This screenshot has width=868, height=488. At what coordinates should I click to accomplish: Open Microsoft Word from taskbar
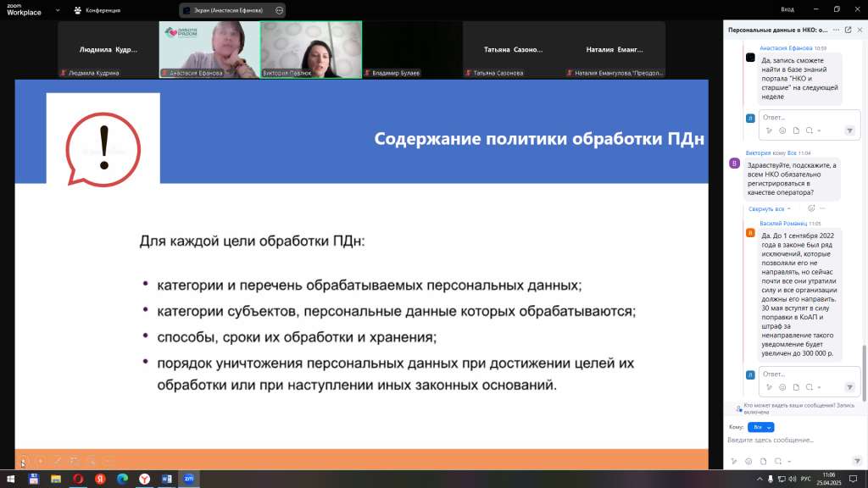[x=167, y=479]
